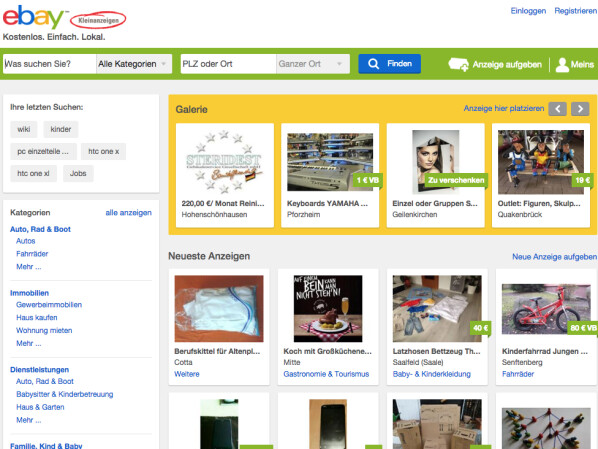This screenshot has width=598, height=449.
Task: Open the Alle Kategorien dropdown
Action: 133,64
